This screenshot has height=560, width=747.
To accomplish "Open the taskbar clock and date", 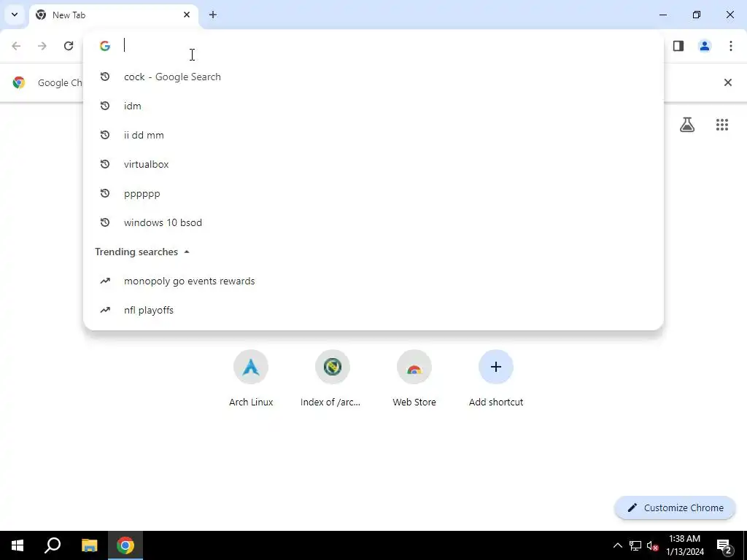I will [x=684, y=545].
